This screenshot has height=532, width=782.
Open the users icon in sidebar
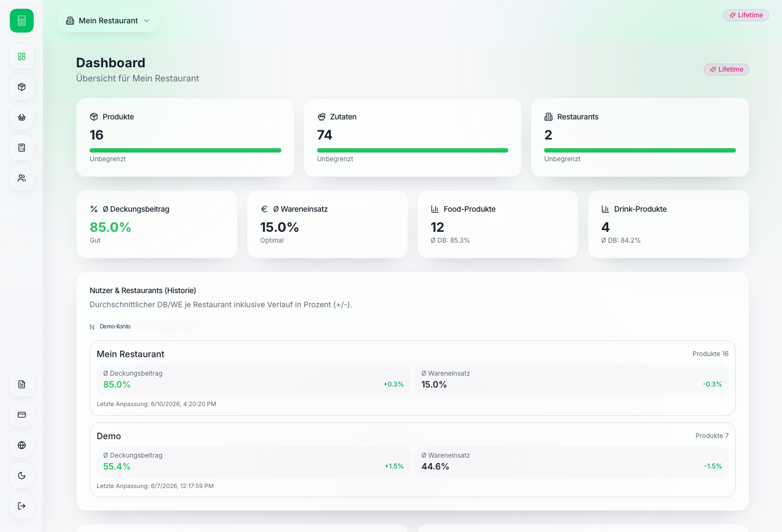pyautogui.click(x=22, y=178)
